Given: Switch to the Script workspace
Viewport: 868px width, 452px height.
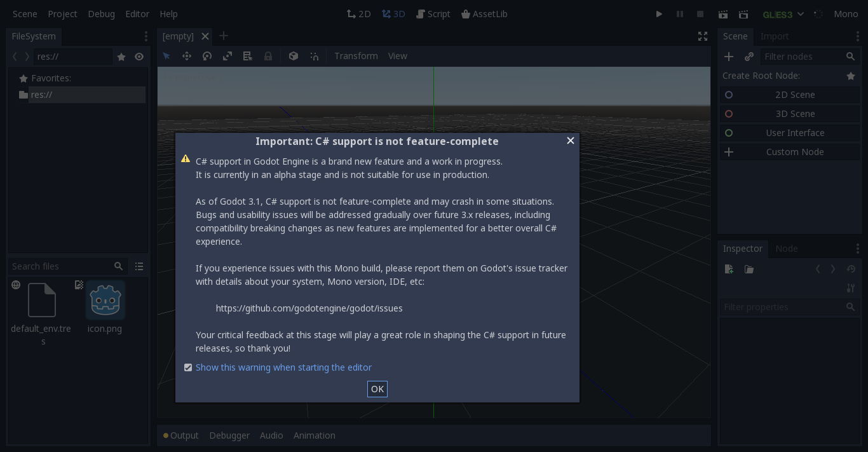Looking at the screenshot, I should [433, 14].
